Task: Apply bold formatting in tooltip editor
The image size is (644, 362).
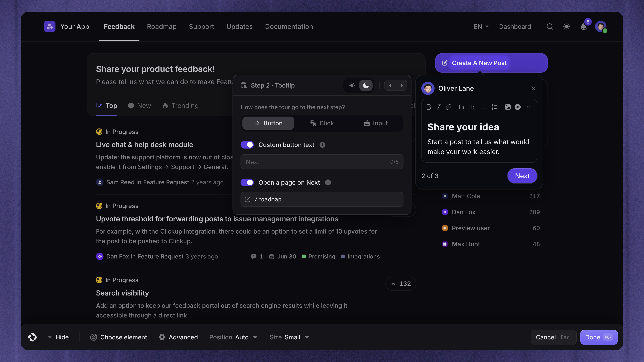Action: [x=429, y=107]
